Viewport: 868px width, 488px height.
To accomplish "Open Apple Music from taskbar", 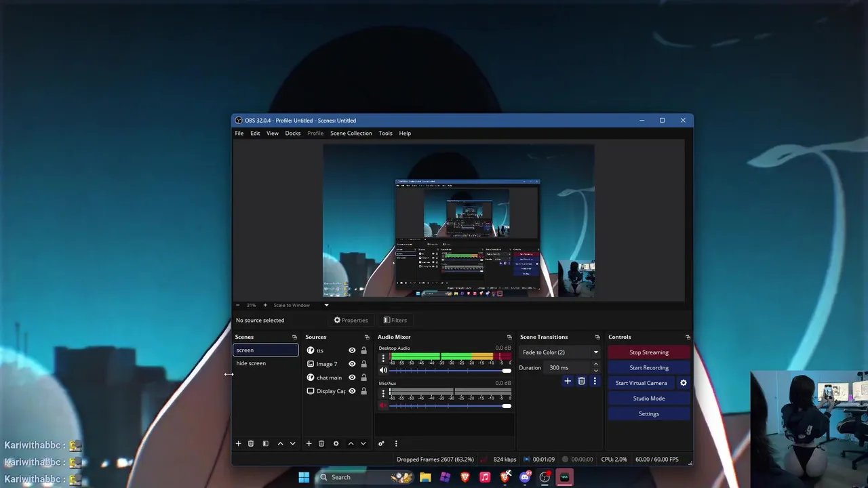I will coord(485,477).
